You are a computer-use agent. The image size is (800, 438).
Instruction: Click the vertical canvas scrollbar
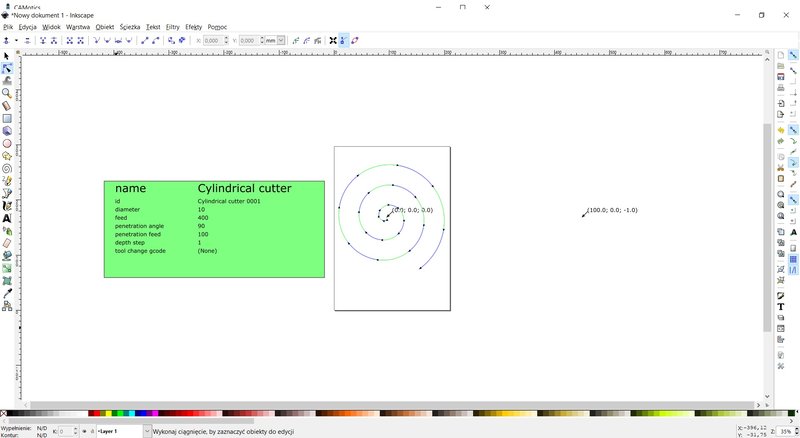point(767,227)
